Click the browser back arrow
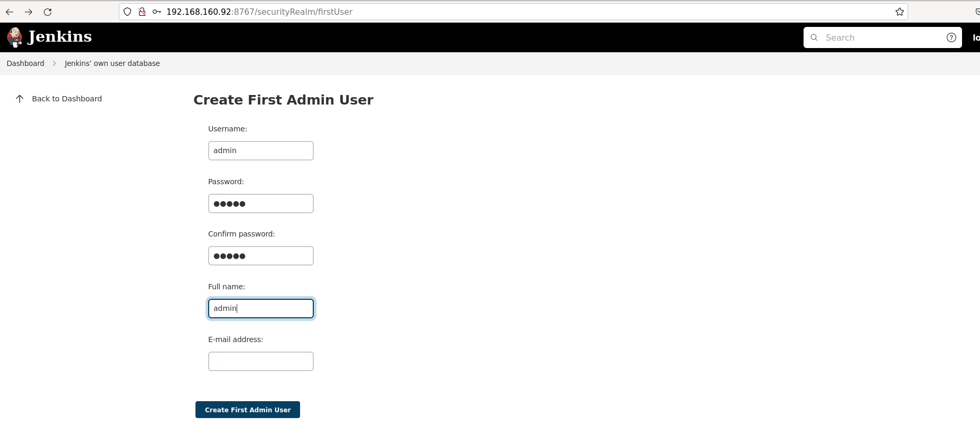This screenshot has width=980, height=445. click(10, 12)
